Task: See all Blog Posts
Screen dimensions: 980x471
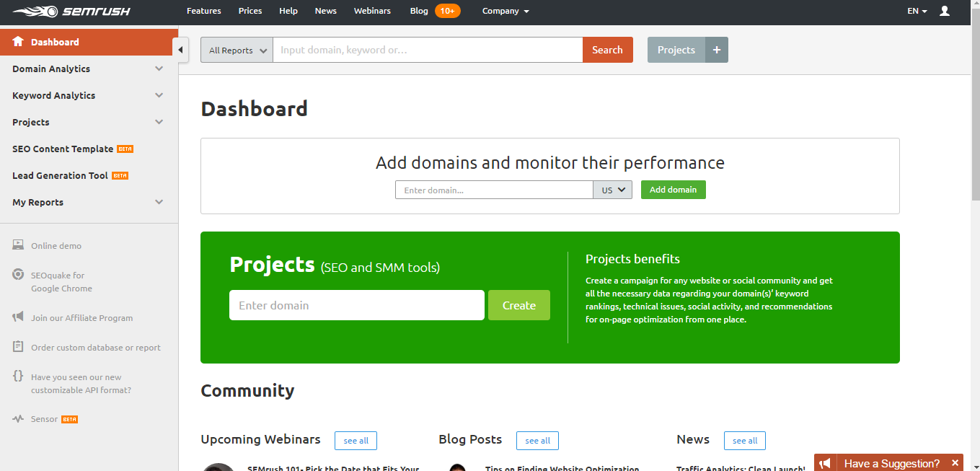Action: click(x=537, y=441)
